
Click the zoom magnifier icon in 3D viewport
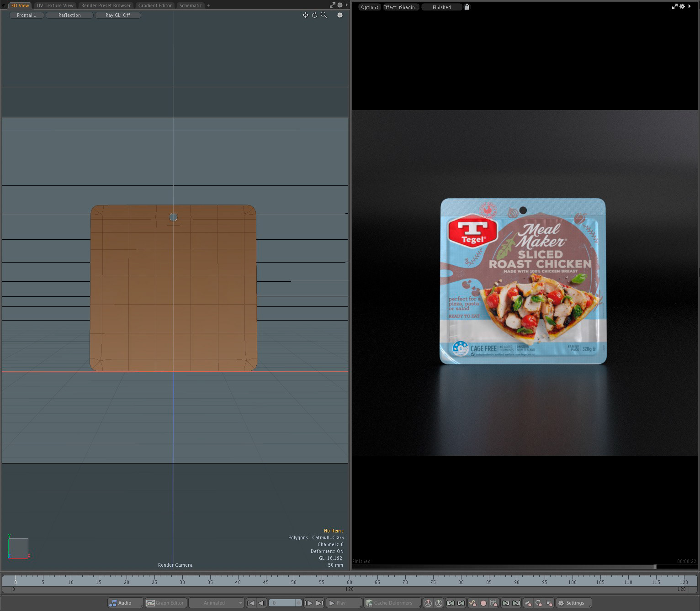tap(323, 15)
